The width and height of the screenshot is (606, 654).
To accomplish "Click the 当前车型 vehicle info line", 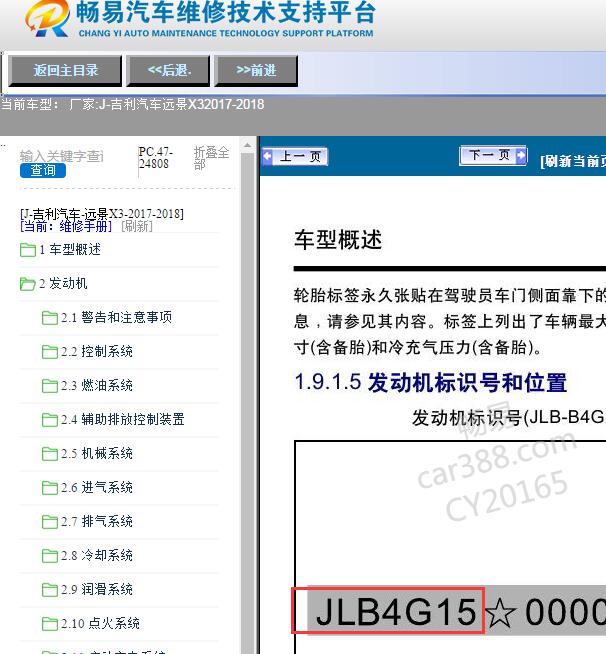I will 132,104.
